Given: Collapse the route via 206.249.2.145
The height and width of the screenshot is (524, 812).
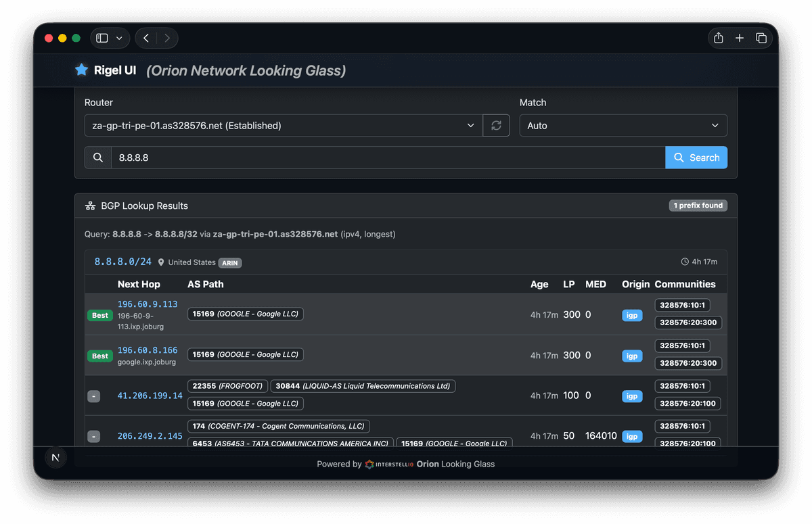Looking at the screenshot, I should (93, 436).
